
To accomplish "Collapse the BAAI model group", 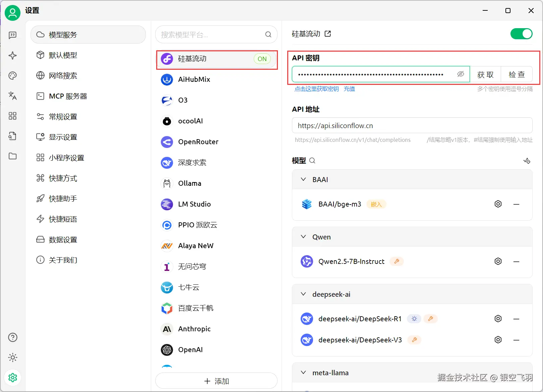I will (x=303, y=179).
